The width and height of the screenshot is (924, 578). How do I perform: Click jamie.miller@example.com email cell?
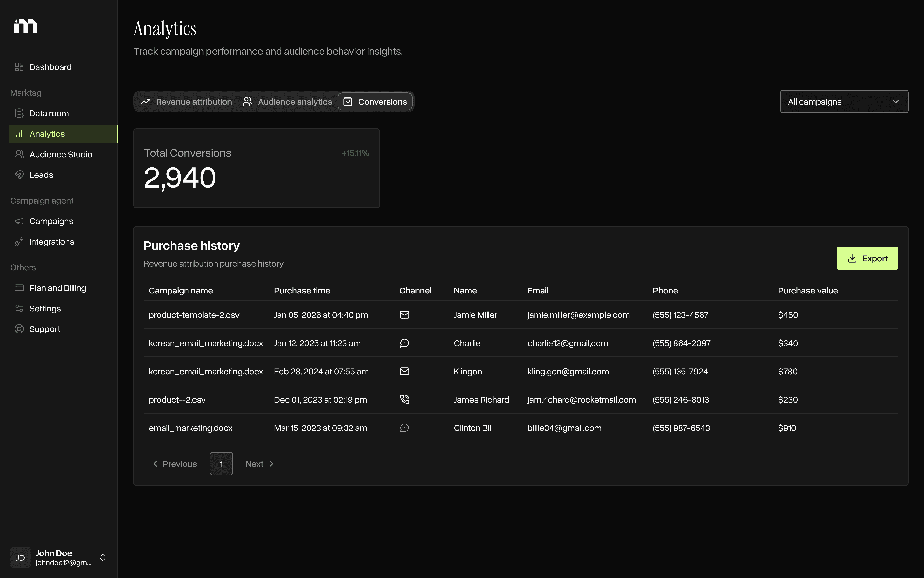click(578, 315)
